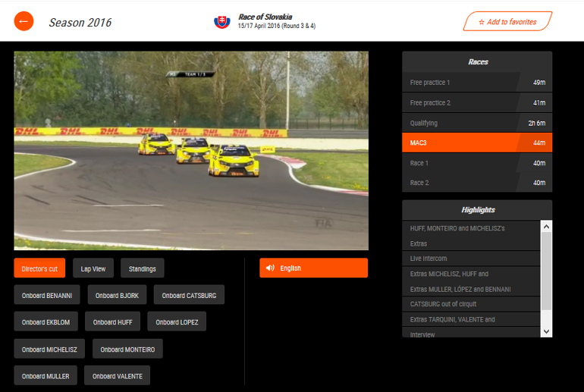Click the race video player
Screen dimensions: 584x392
[191, 151]
